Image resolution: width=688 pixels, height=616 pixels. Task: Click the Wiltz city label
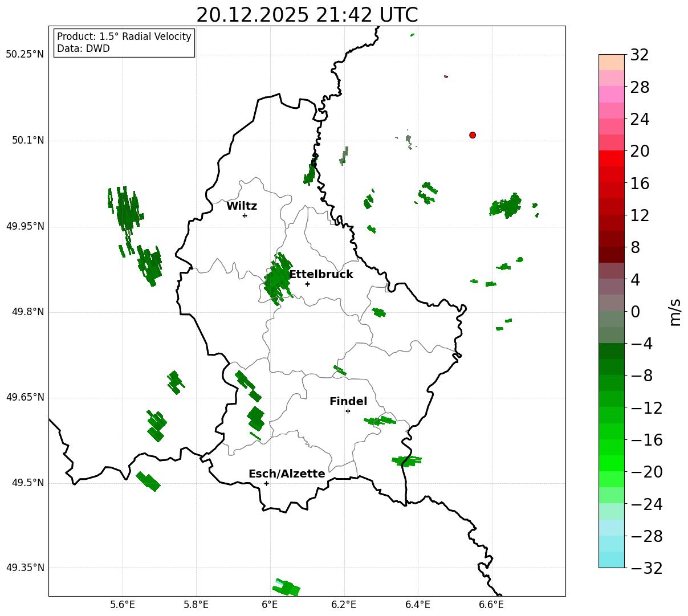tap(242, 206)
